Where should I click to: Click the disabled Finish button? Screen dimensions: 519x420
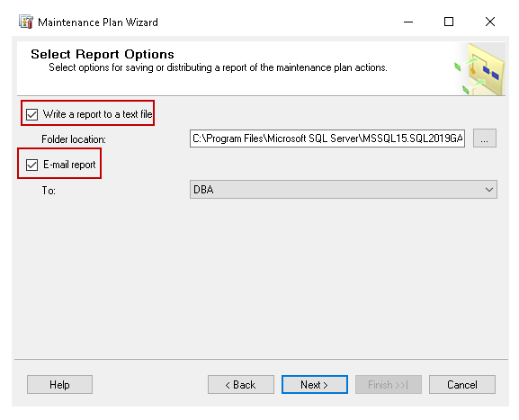pyautogui.click(x=389, y=385)
